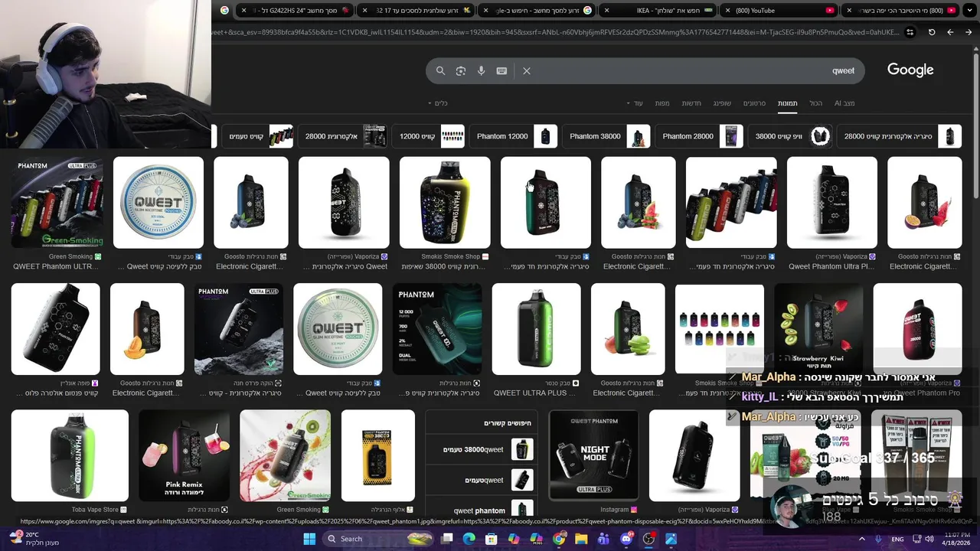Image resolution: width=980 pixels, height=551 pixels.
Task: Reload the page with the refresh icon
Action: (x=932, y=32)
